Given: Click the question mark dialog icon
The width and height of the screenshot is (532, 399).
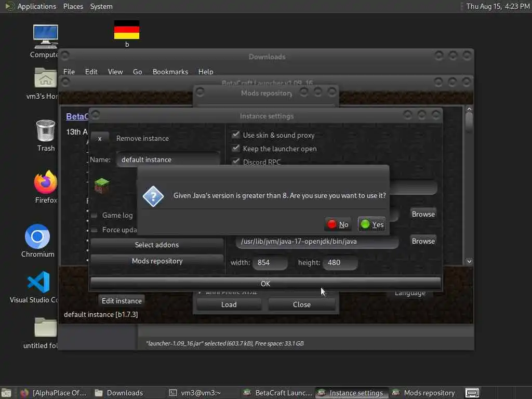Looking at the screenshot, I should 153,196.
